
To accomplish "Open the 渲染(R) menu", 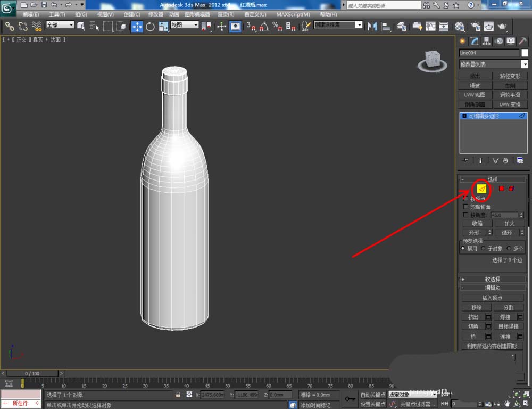I will coord(226,14).
